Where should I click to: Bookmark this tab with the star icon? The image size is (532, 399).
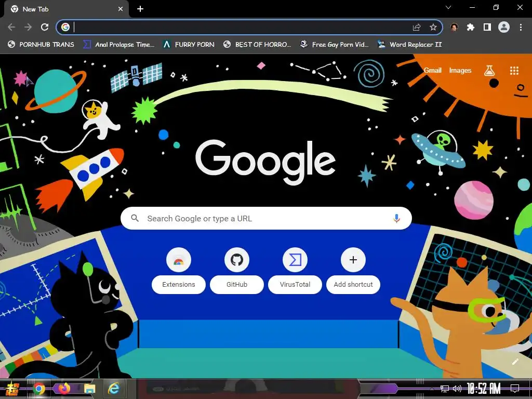pyautogui.click(x=433, y=27)
